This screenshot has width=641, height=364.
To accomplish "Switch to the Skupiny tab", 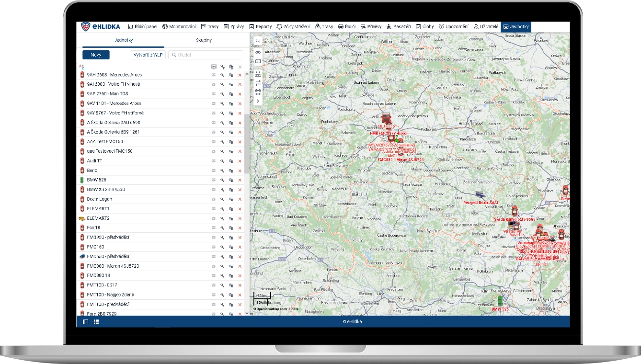I will click(204, 40).
